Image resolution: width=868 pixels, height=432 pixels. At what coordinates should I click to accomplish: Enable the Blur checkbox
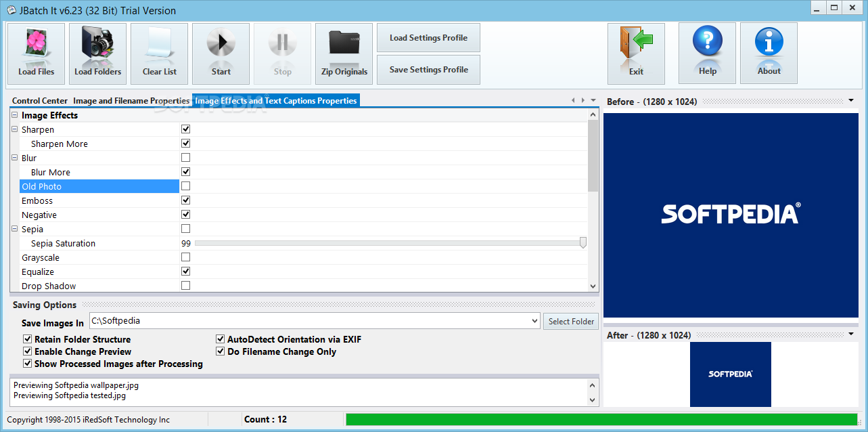[185, 157]
